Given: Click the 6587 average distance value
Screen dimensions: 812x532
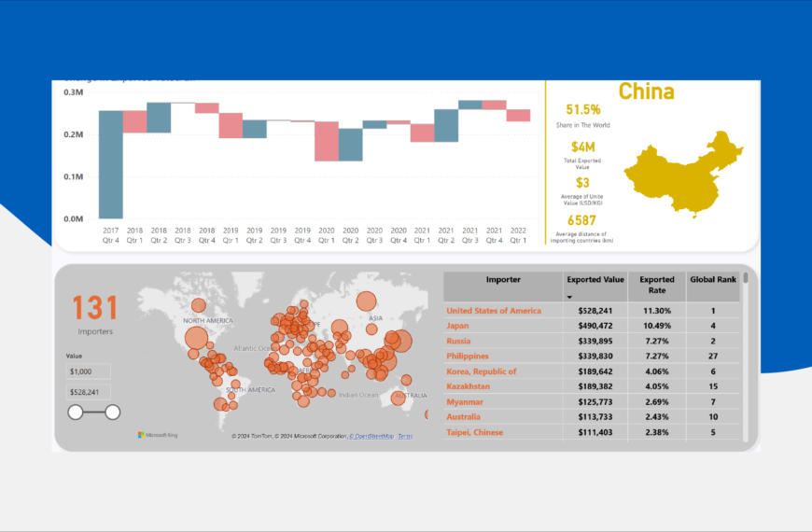Looking at the screenshot, I should click(x=581, y=220).
